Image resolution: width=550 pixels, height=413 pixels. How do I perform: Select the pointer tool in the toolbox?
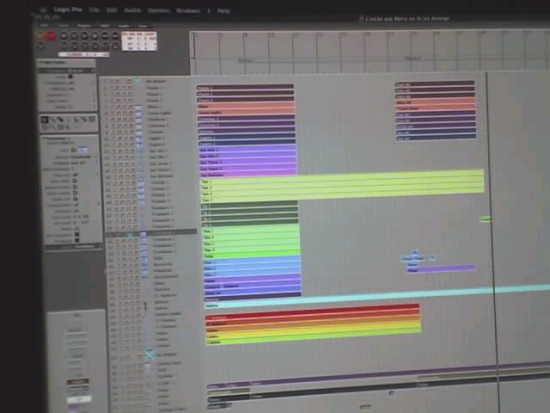coord(45,120)
